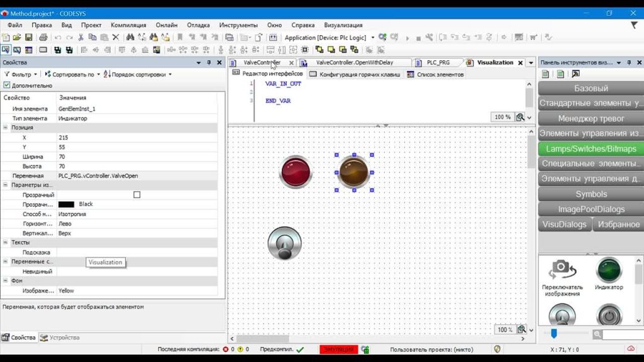Screen dimensions: 644x362
Task: Open the Компиляция menu
Action: coord(128,25)
